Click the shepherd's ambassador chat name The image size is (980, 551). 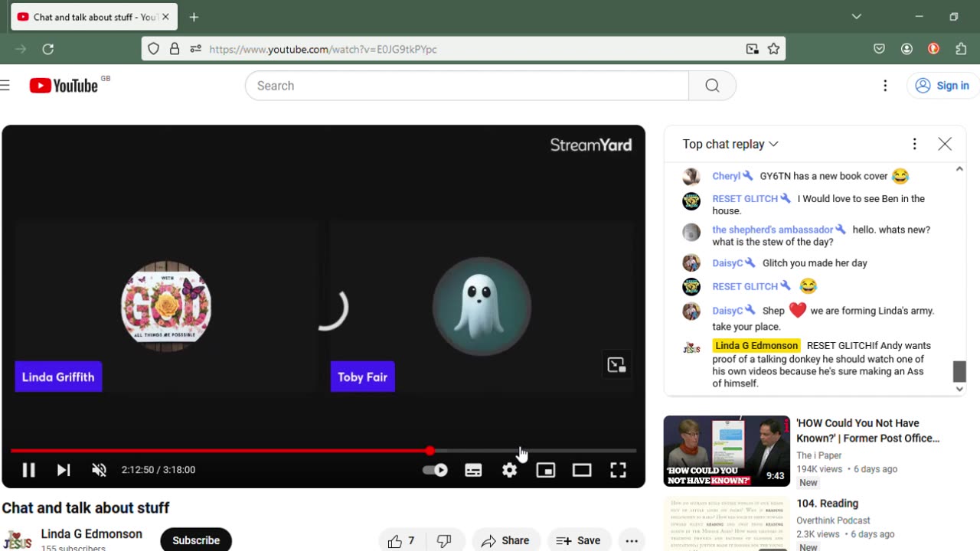pyautogui.click(x=773, y=230)
